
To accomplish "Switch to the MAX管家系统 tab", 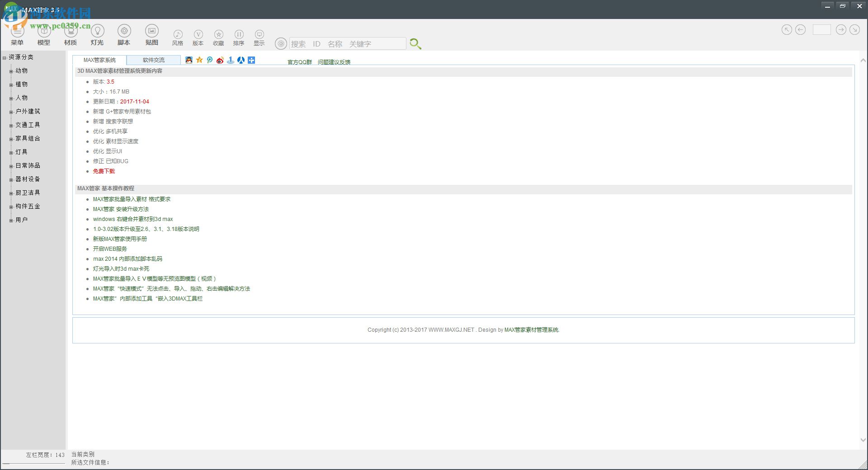I will click(x=99, y=60).
